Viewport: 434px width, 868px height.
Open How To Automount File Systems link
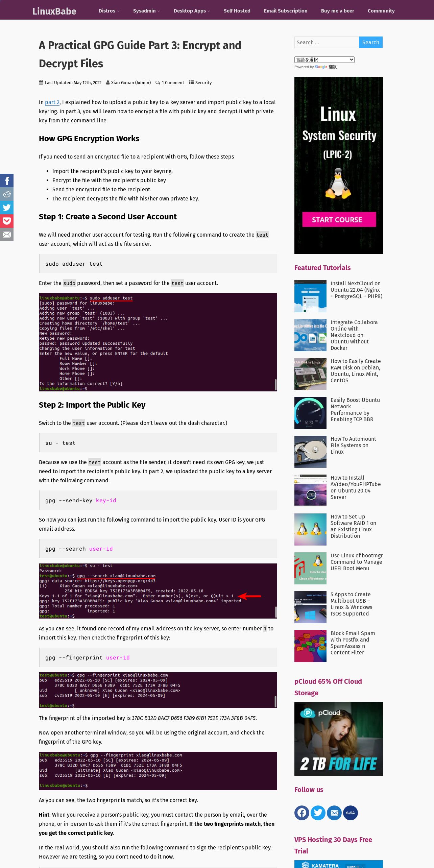click(x=353, y=445)
